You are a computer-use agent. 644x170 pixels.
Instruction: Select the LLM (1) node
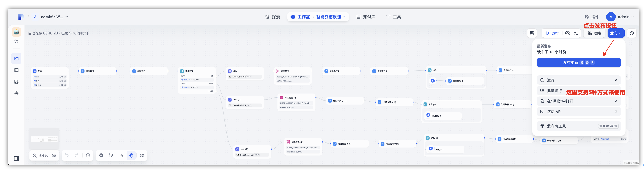[x=245, y=102]
